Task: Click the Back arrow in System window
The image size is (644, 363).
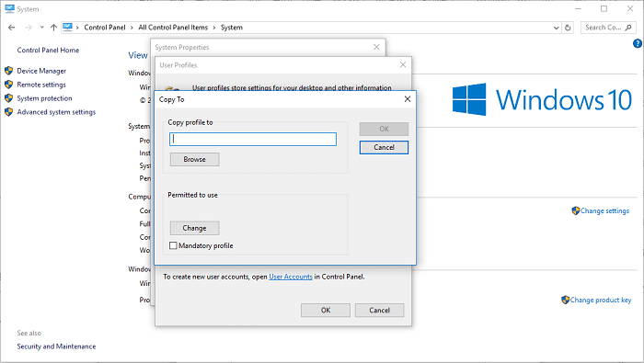Action: 11,28
